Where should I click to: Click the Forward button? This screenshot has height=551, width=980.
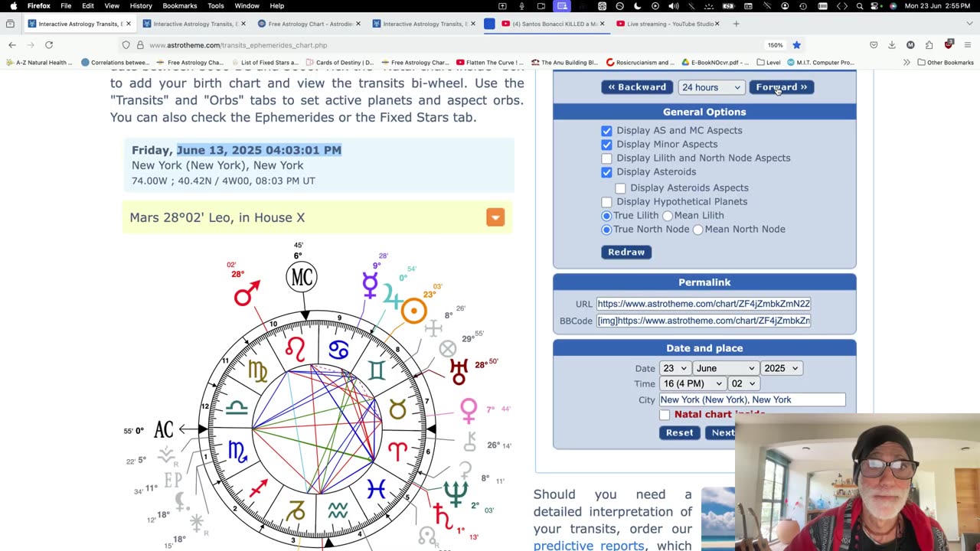tap(781, 87)
